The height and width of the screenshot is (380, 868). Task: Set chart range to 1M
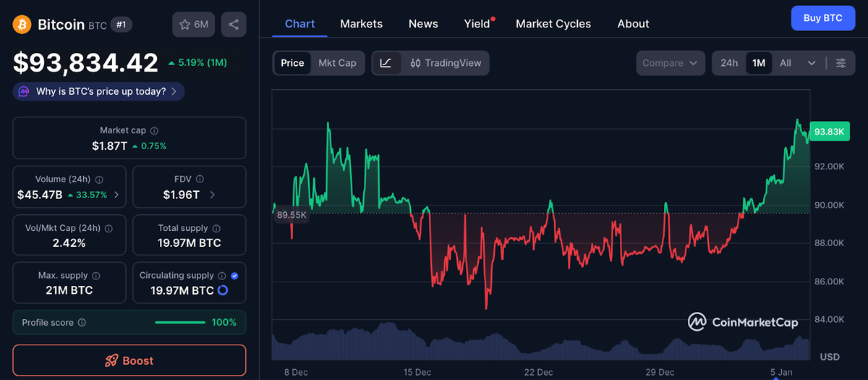(x=759, y=63)
